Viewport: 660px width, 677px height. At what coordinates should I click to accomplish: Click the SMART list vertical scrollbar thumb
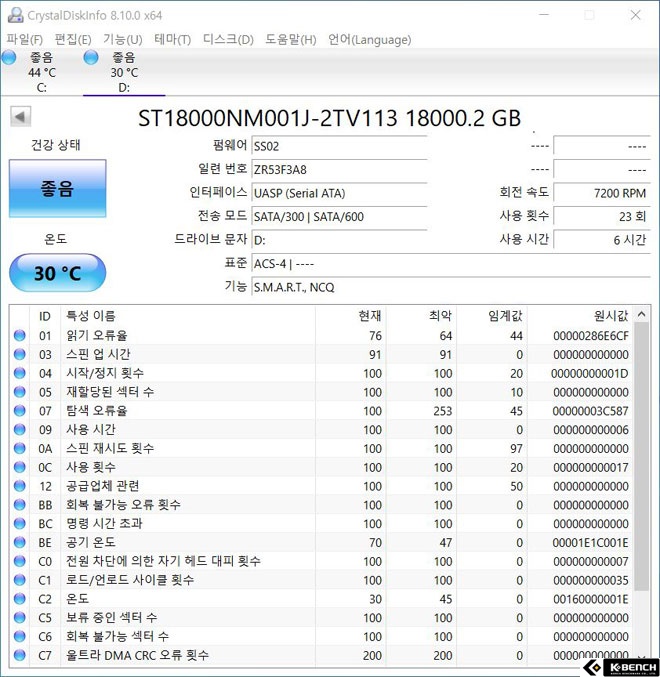(641, 457)
